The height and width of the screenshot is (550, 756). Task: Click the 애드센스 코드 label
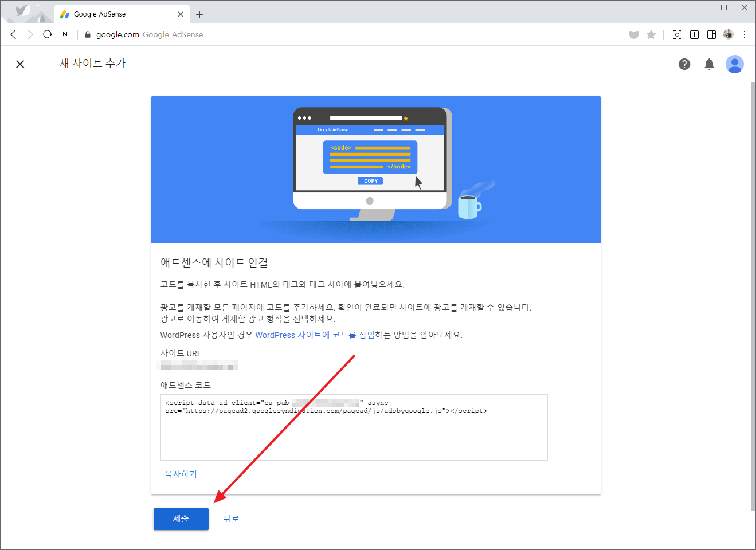[186, 385]
